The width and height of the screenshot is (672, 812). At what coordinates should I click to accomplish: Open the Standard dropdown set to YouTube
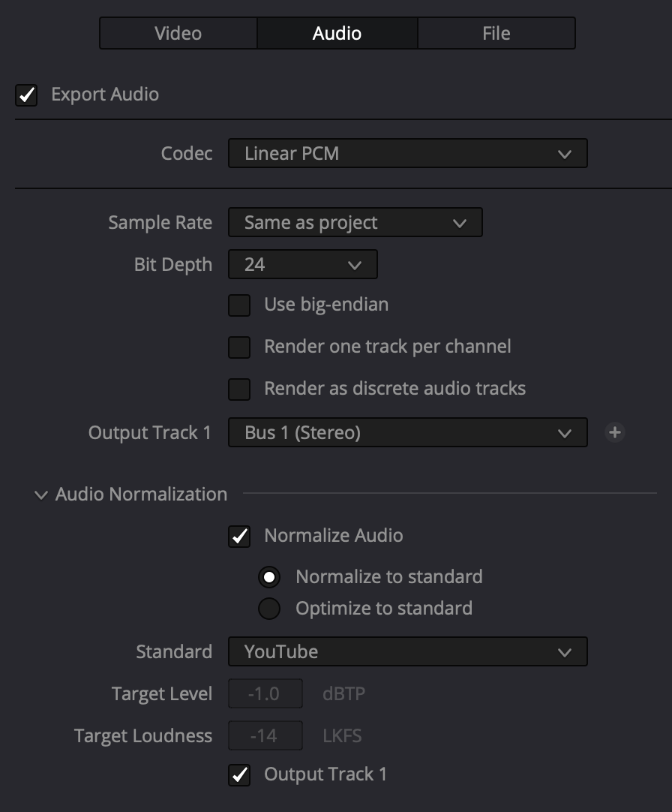[407, 652]
